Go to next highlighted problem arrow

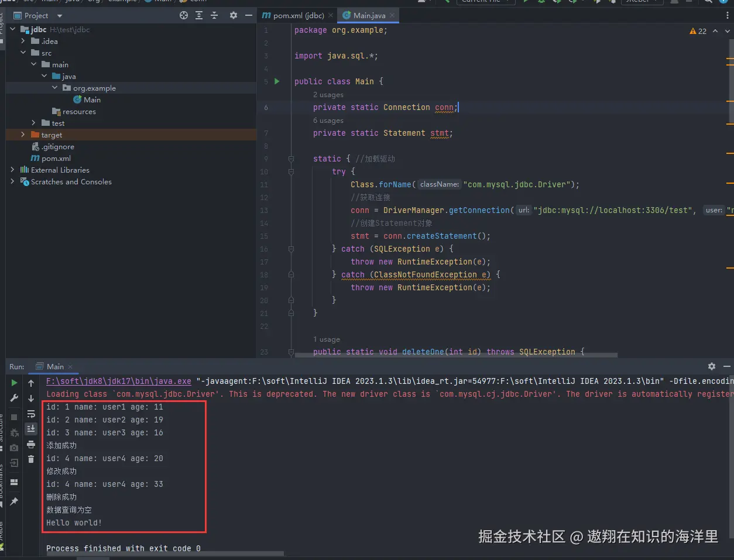[x=728, y=31]
